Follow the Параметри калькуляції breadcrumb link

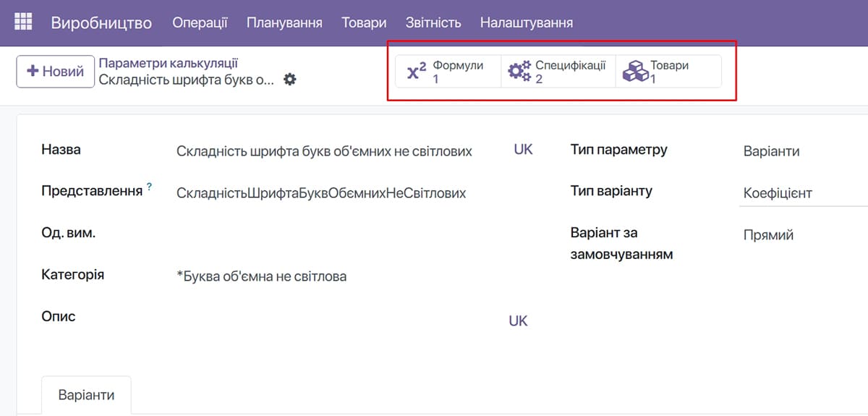[x=169, y=64]
